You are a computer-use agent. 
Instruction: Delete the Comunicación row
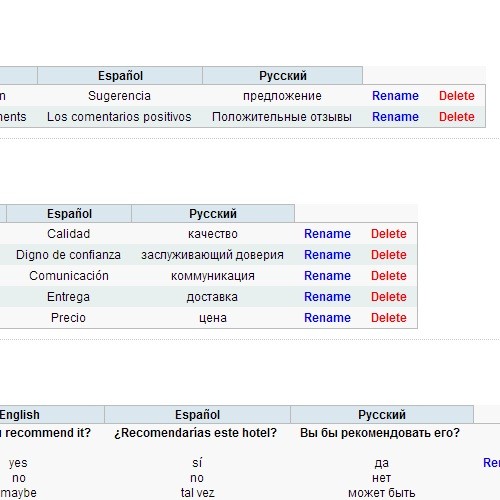click(389, 276)
